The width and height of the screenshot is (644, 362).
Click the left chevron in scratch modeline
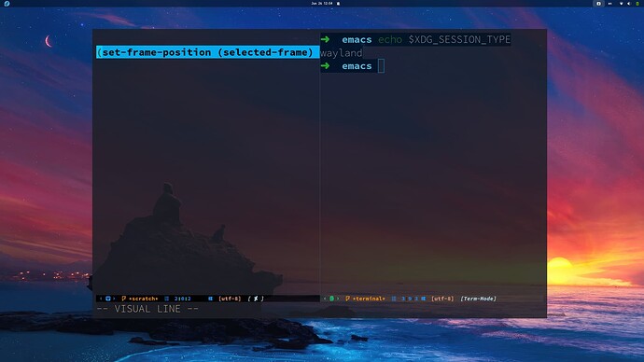click(101, 299)
